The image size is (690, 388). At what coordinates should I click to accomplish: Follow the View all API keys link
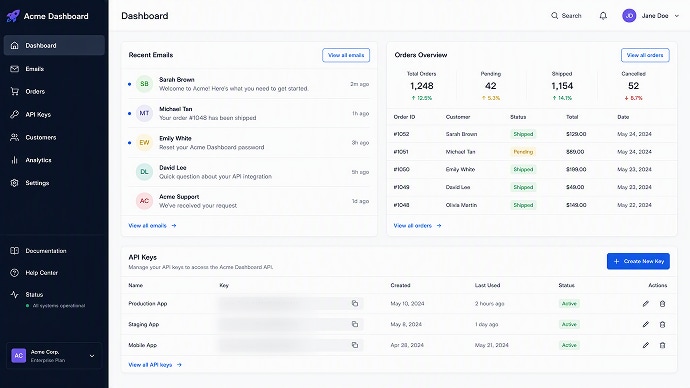155,365
